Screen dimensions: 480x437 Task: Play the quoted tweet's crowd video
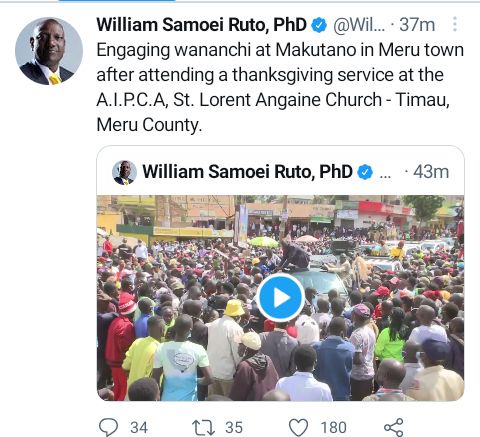[280, 298]
